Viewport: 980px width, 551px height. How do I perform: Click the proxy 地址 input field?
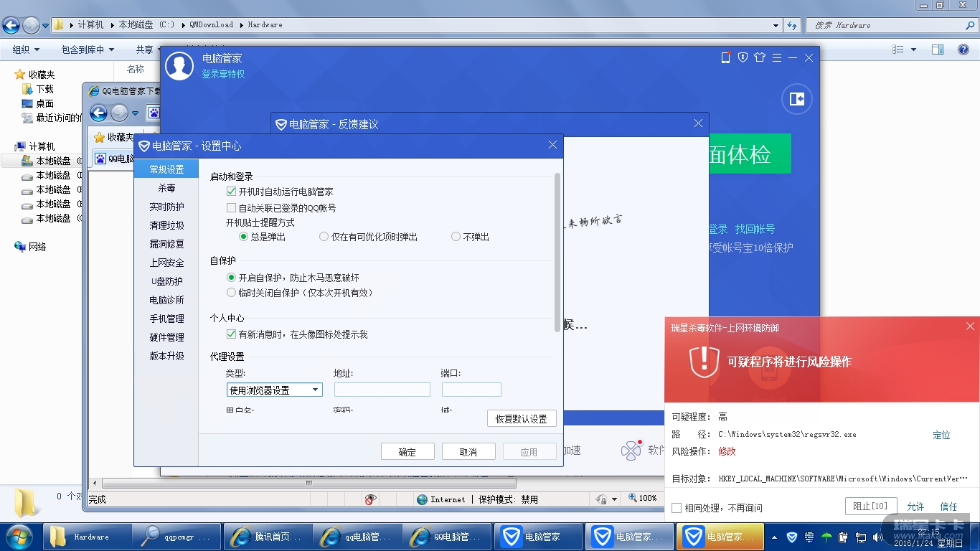click(x=382, y=390)
